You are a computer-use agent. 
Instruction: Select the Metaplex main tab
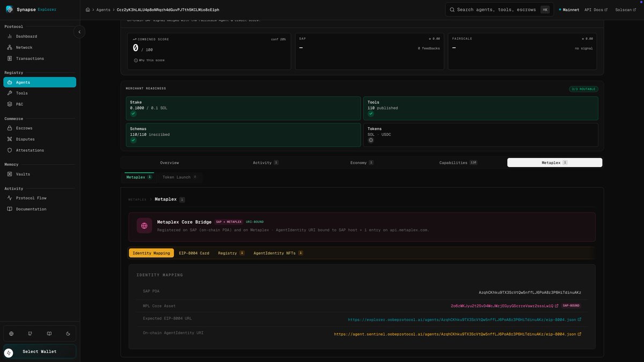pyautogui.click(x=555, y=162)
